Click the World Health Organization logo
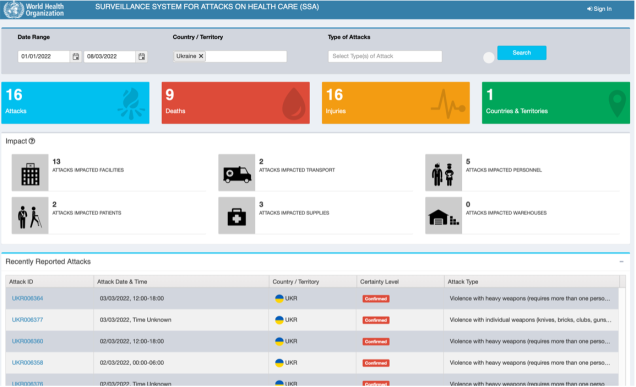Viewport: 636px width, 387px height. (x=34, y=9)
